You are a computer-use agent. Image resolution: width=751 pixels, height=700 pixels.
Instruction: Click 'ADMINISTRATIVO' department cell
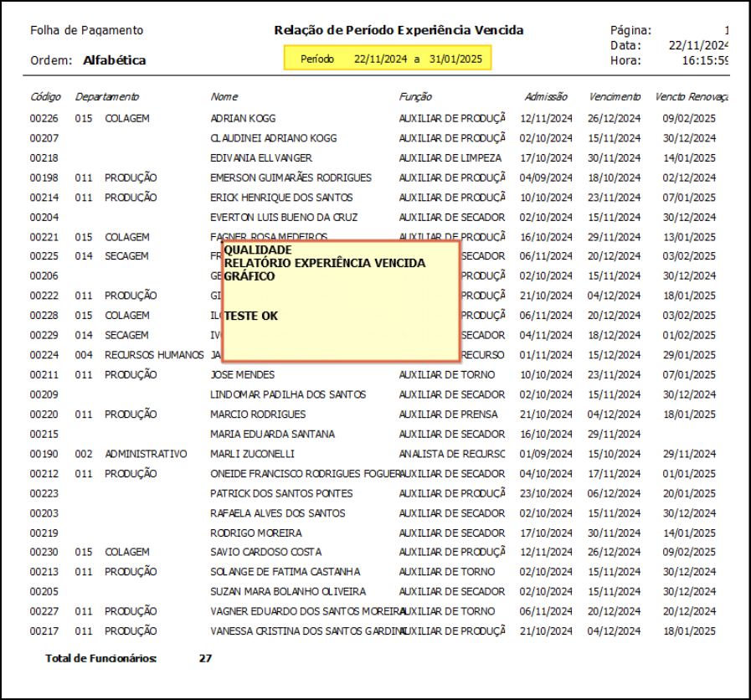point(146,454)
